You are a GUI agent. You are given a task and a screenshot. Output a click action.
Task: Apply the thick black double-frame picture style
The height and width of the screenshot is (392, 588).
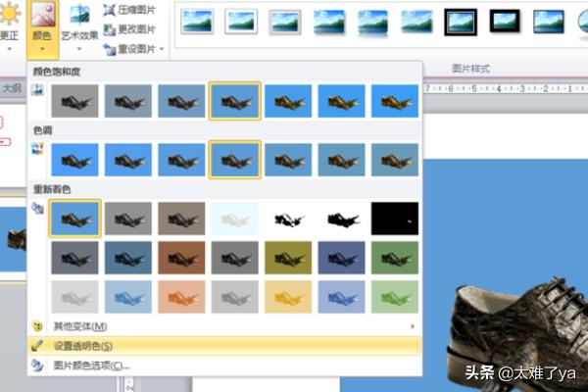pyautogui.click(x=461, y=23)
